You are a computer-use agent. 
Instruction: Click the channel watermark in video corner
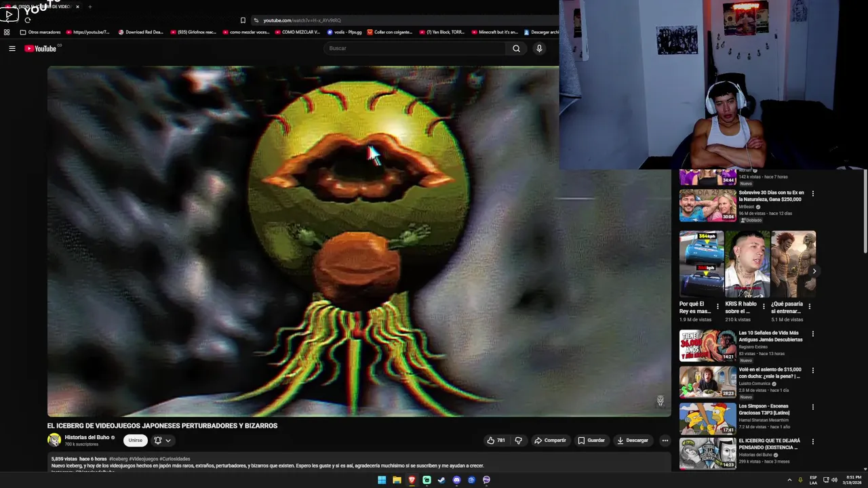click(660, 401)
